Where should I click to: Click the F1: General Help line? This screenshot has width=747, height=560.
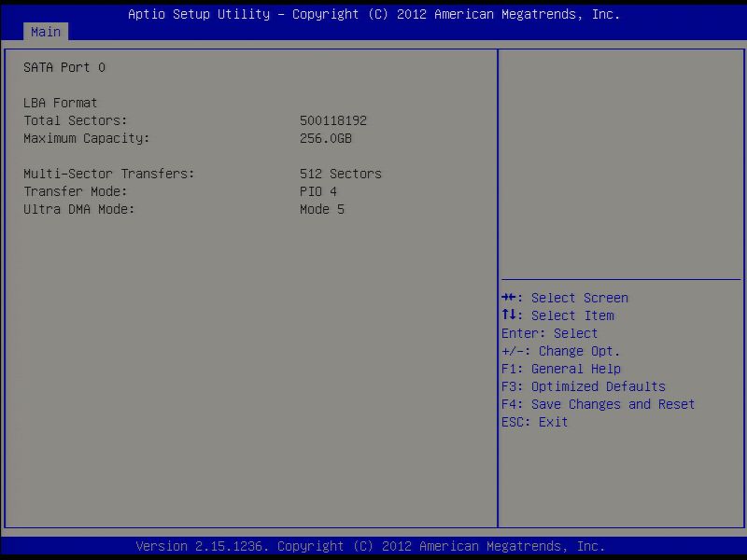(x=561, y=369)
